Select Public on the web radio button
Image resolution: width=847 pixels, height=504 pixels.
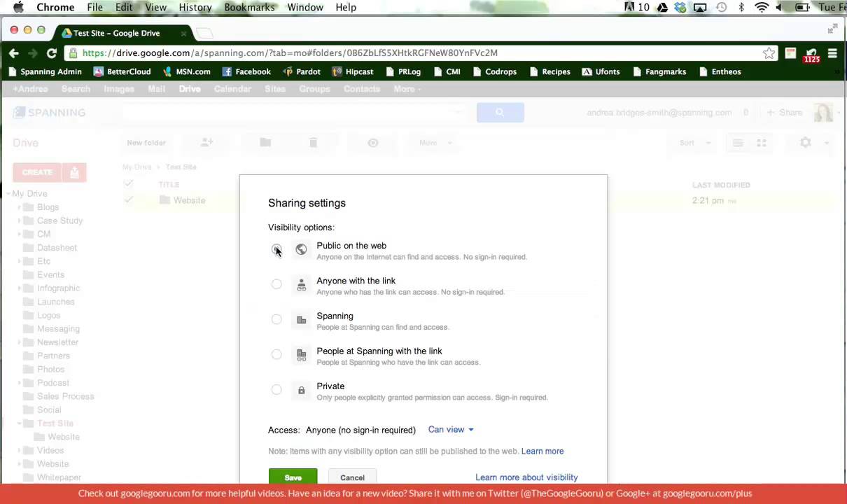tap(276, 249)
